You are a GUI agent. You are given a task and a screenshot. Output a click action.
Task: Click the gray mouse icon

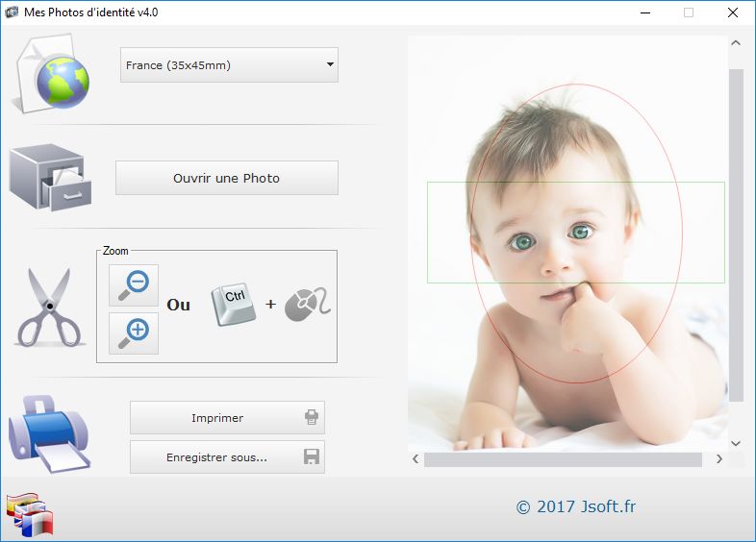click(x=307, y=304)
